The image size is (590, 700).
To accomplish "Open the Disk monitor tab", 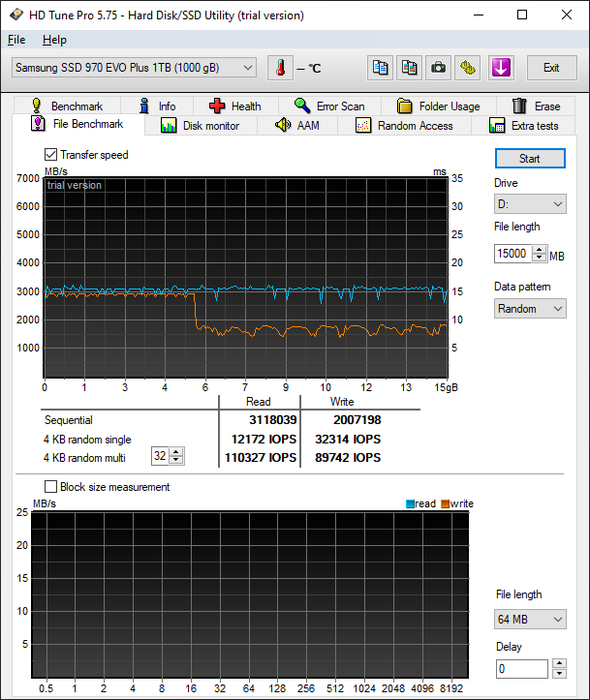I will [x=201, y=126].
